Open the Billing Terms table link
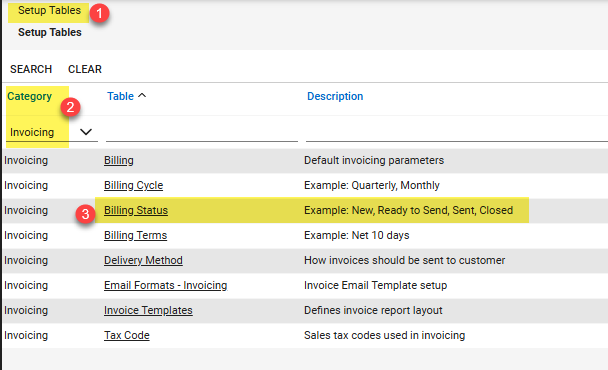Image resolution: width=608 pixels, height=370 pixels. tap(135, 235)
